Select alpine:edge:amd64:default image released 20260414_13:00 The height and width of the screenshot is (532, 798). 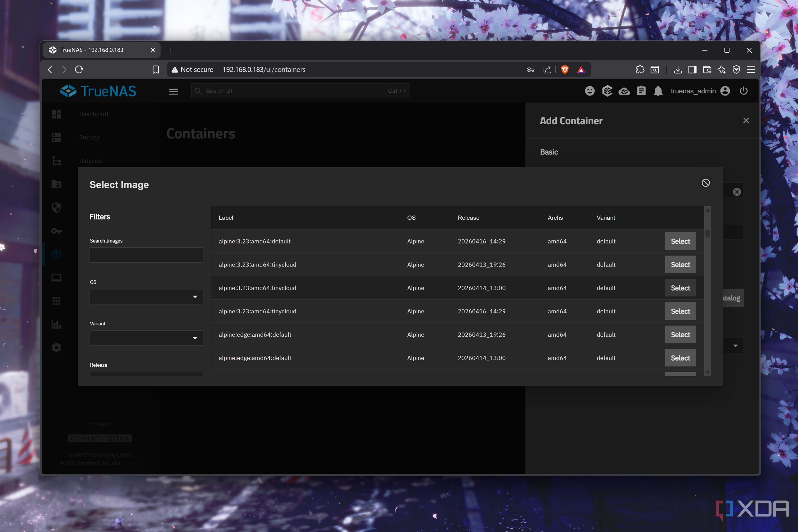[x=680, y=358]
